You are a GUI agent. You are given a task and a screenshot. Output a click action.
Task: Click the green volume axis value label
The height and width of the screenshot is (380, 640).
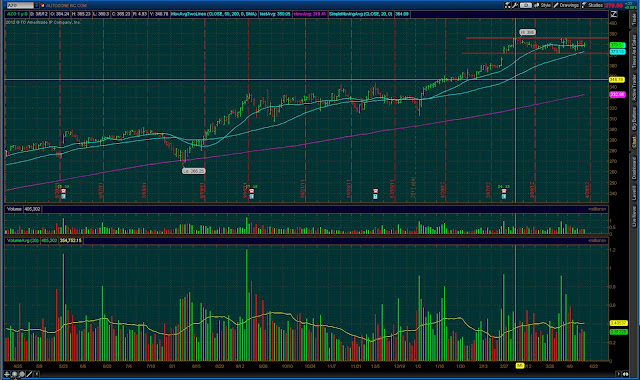click(618, 332)
